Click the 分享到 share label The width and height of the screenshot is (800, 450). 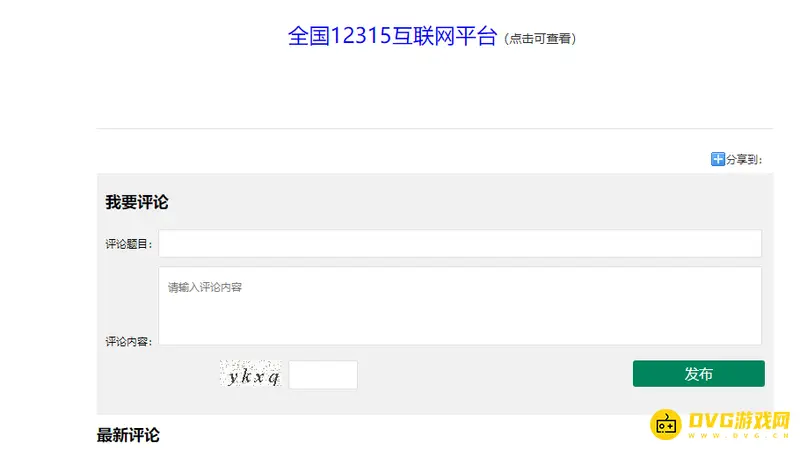[744, 160]
